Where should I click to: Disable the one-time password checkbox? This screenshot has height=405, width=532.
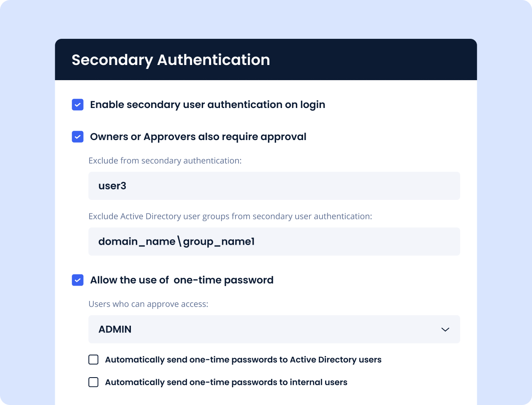[78, 280]
